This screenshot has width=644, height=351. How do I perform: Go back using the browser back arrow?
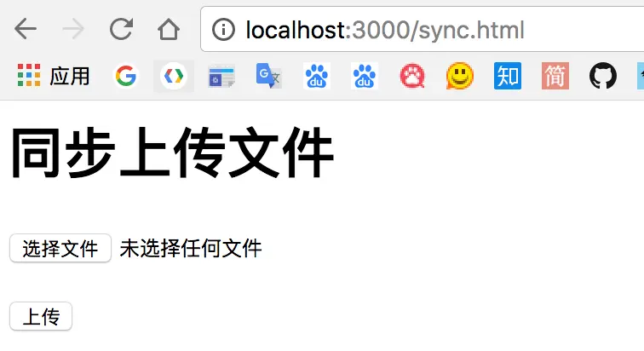pos(26,29)
